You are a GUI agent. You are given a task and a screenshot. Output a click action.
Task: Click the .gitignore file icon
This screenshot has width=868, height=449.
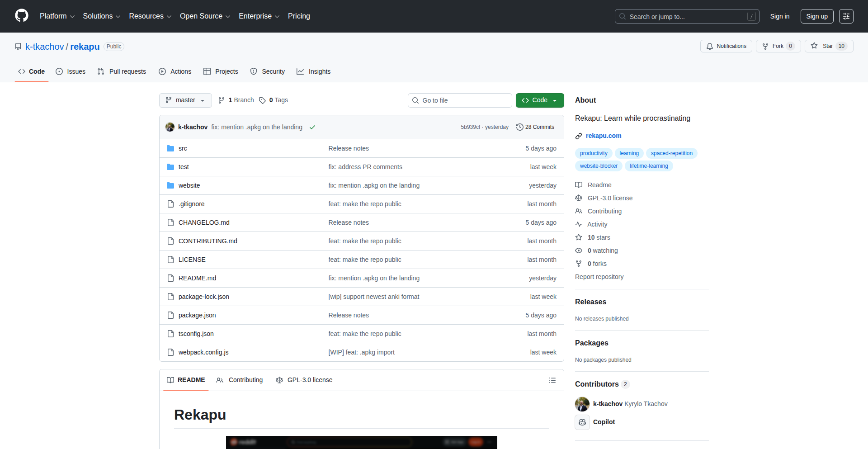click(170, 204)
